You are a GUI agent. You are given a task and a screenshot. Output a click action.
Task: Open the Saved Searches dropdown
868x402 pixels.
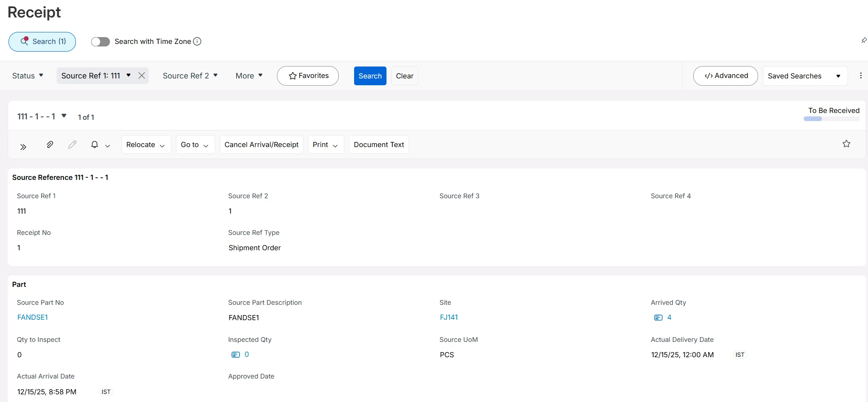click(805, 76)
